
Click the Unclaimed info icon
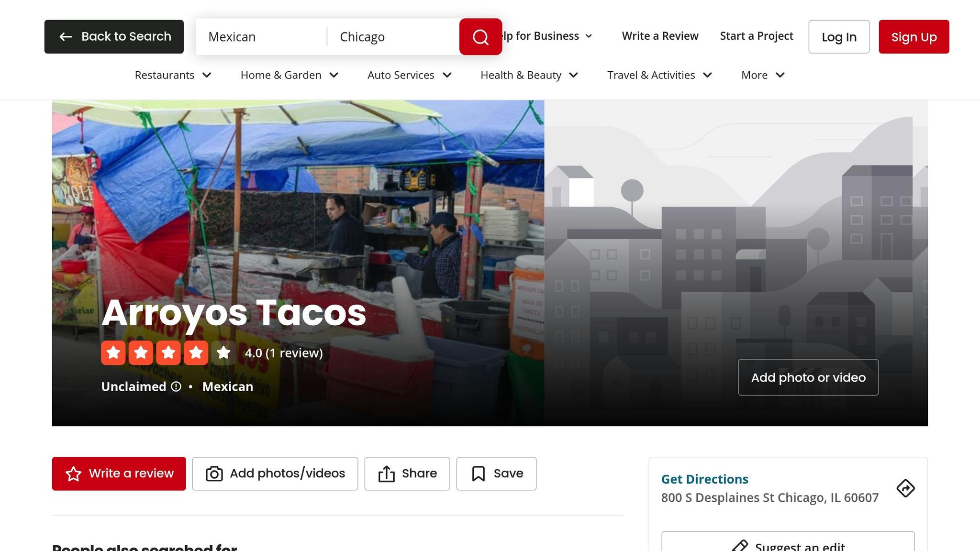(176, 386)
